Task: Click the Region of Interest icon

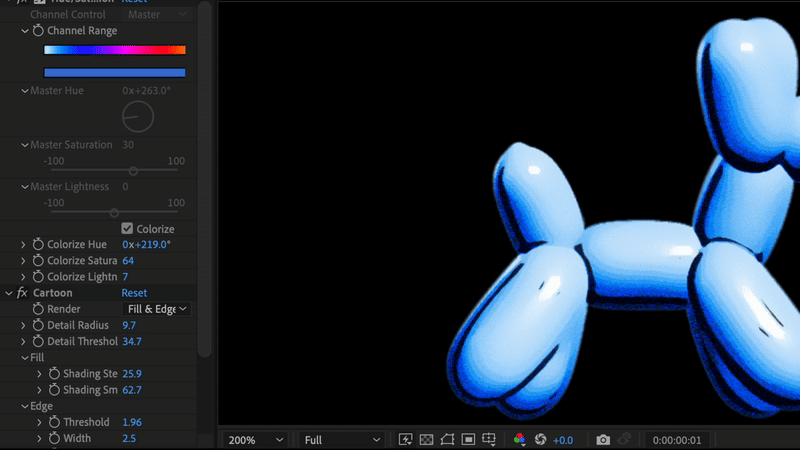Action: coord(468,439)
